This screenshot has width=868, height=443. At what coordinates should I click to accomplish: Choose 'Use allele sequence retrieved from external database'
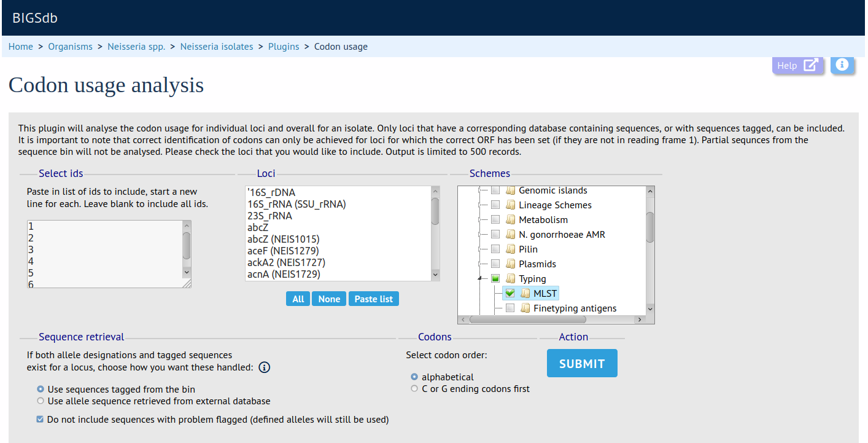[x=41, y=401]
